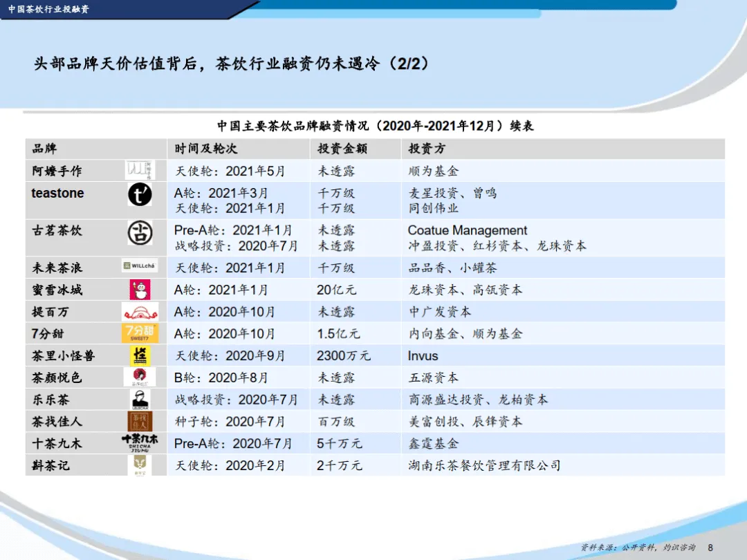Viewport: 747px width, 560px height.
Task: Click the cell Pre-A轮：2021年1月
Action: point(233,230)
